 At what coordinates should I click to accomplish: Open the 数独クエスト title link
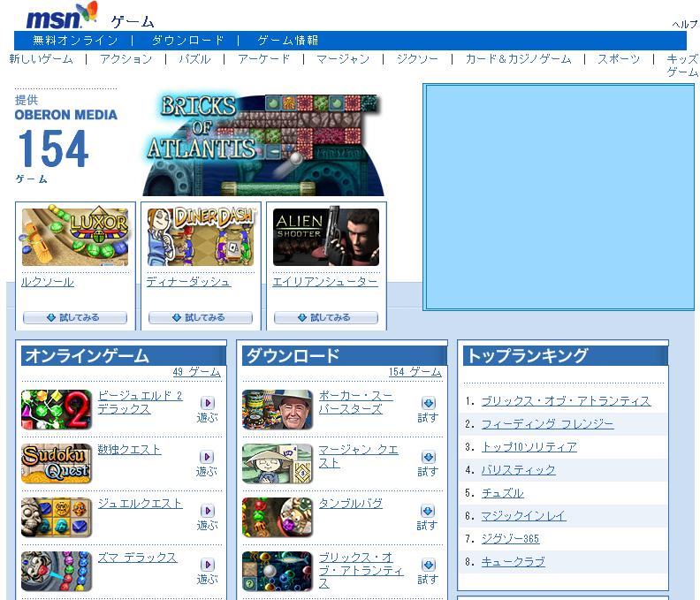coord(129,450)
